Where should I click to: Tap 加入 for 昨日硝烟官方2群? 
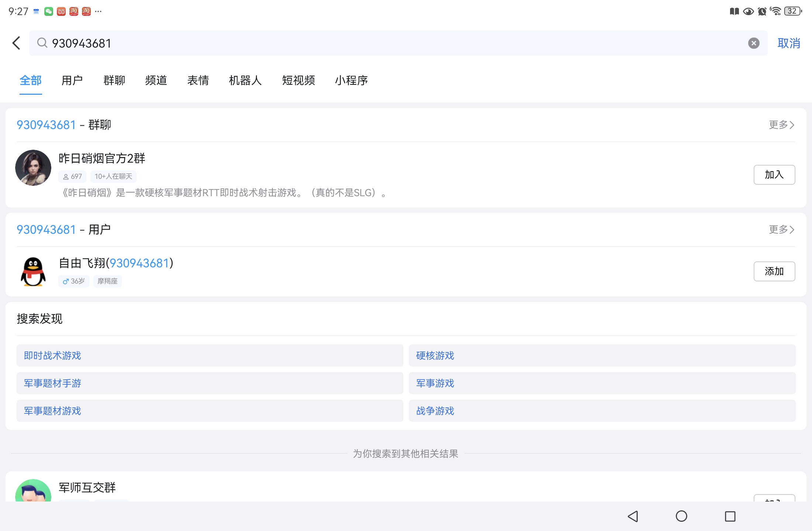[774, 175]
